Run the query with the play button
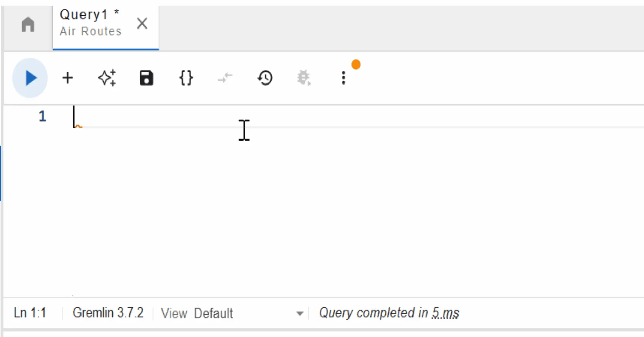The width and height of the screenshot is (644, 337). tap(30, 78)
